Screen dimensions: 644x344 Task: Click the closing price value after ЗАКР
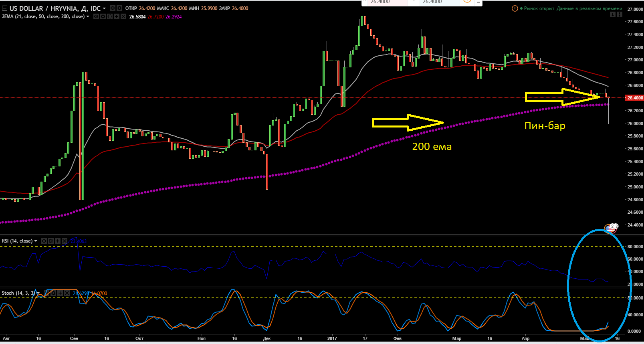[240, 8]
